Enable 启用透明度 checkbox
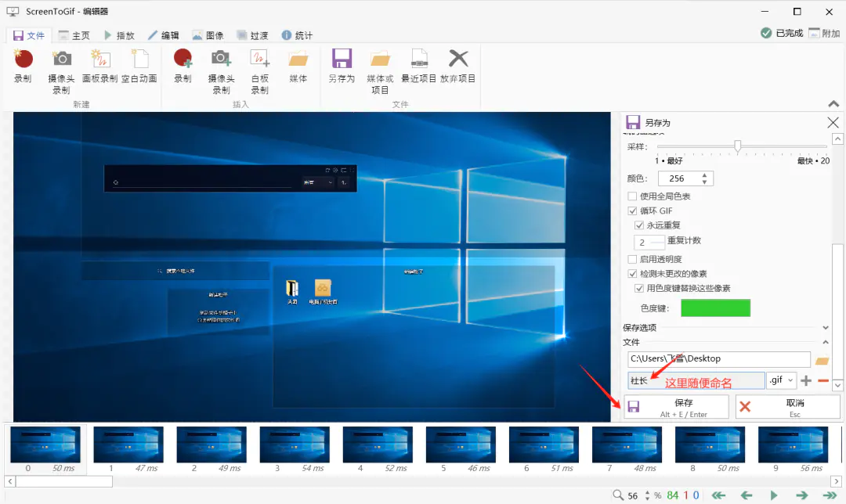The image size is (846, 504). click(x=632, y=259)
